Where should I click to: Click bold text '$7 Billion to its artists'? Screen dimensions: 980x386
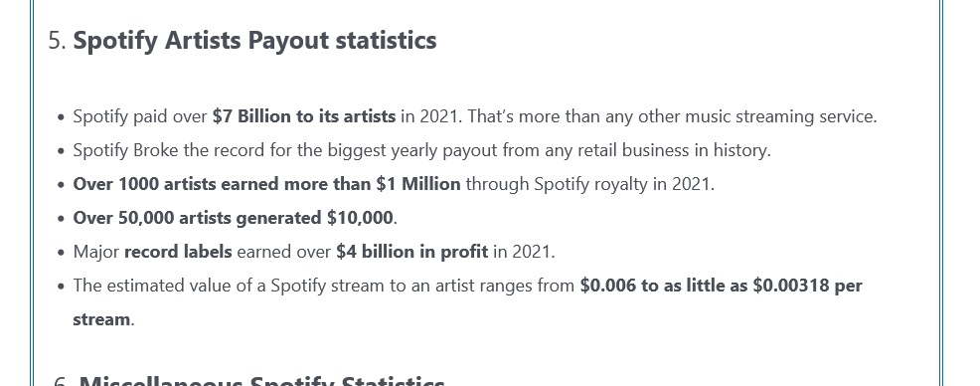(x=304, y=116)
